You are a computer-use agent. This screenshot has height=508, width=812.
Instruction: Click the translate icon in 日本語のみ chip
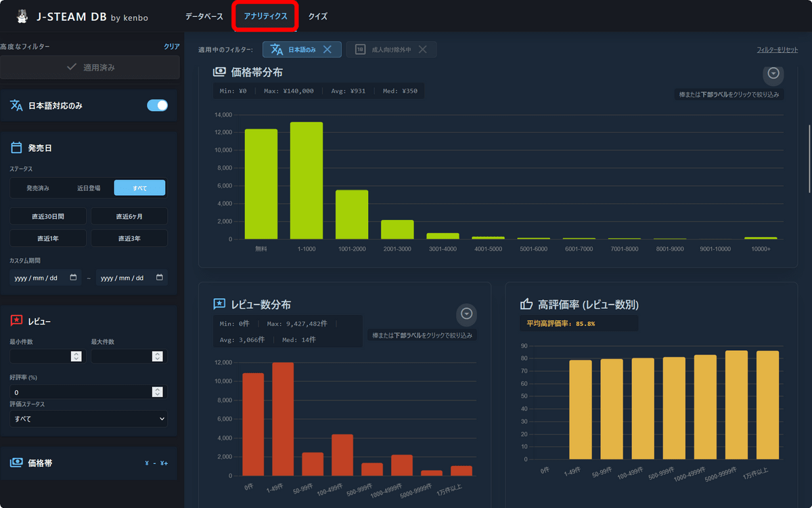tap(277, 49)
